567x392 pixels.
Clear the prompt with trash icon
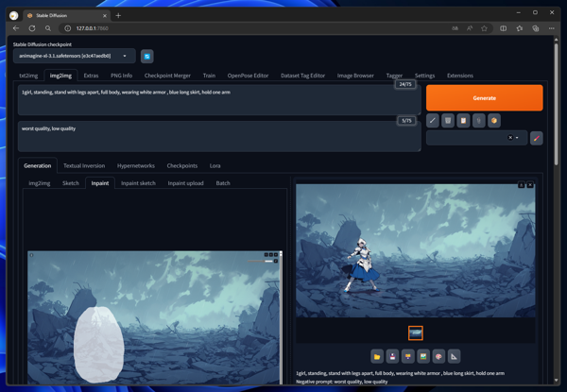click(448, 121)
